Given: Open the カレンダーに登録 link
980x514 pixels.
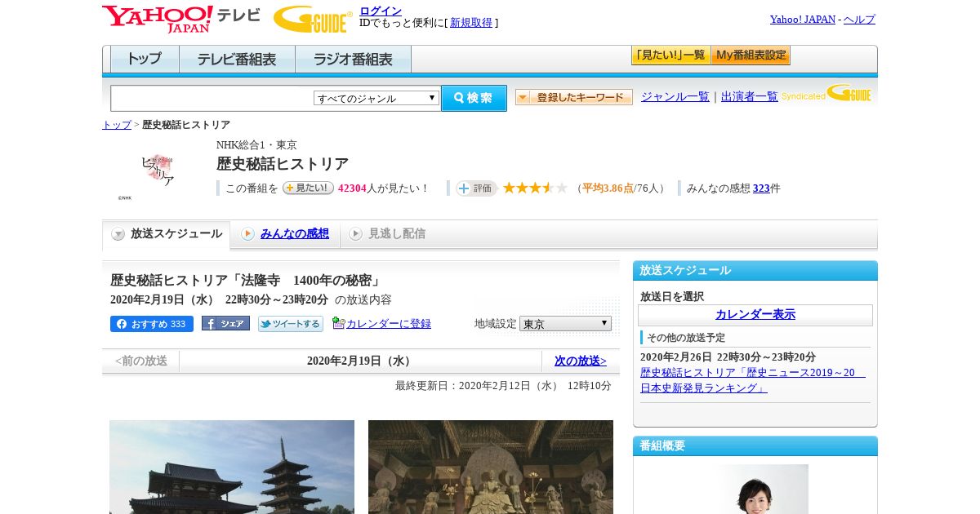Looking at the screenshot, I should (389, 324).
